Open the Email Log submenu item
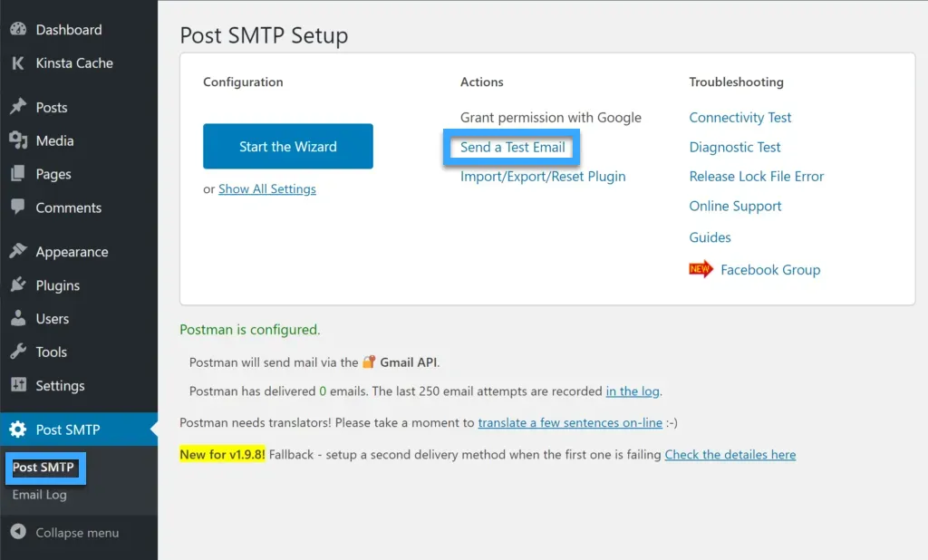The width and height of the screenshot is (928, 560). pyautogui.click(x=40, y=495)
